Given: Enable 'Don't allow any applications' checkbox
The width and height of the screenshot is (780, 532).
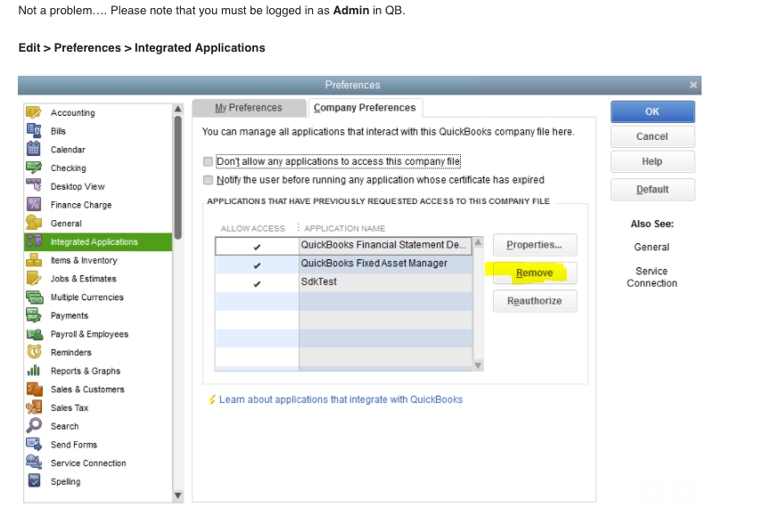Looking at the screenshot, I should coord(208,161).
